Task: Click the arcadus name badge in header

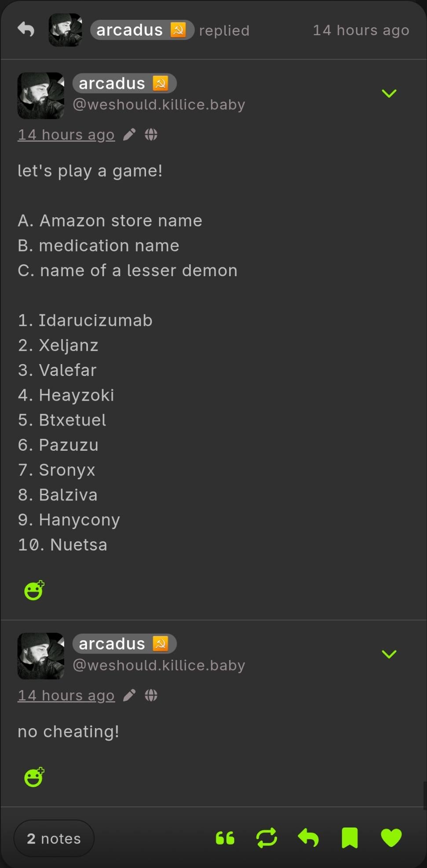Action: pos(142,30)
